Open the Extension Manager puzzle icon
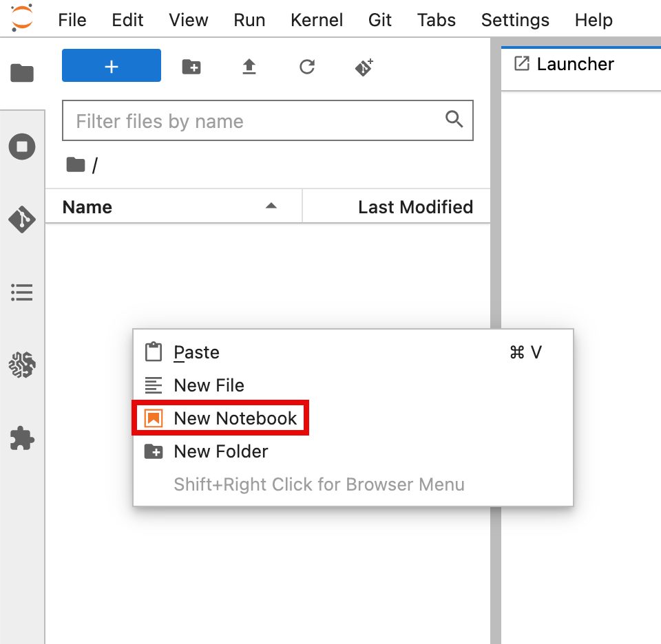Screen dimensions: 661x644 click(x=22, y=438)
